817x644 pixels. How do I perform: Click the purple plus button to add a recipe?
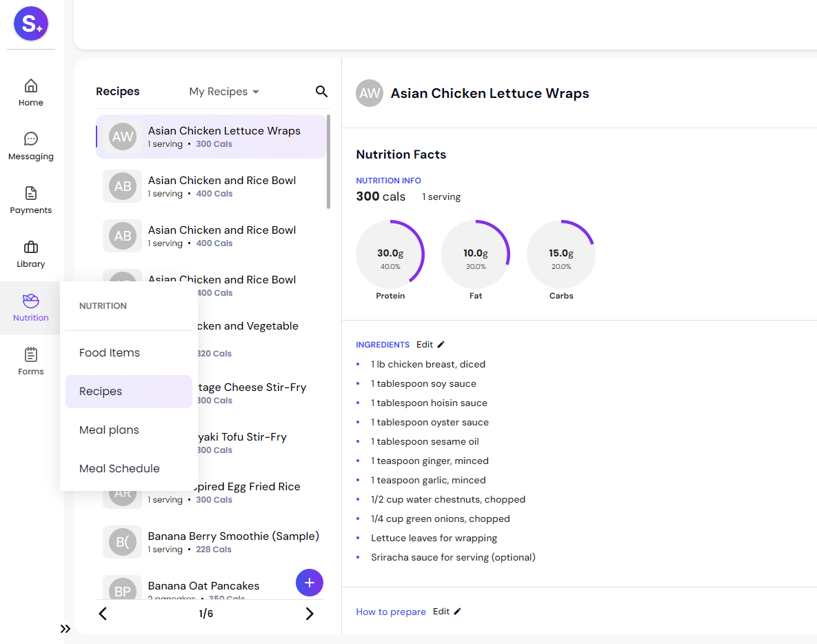(x=309, y=583)
